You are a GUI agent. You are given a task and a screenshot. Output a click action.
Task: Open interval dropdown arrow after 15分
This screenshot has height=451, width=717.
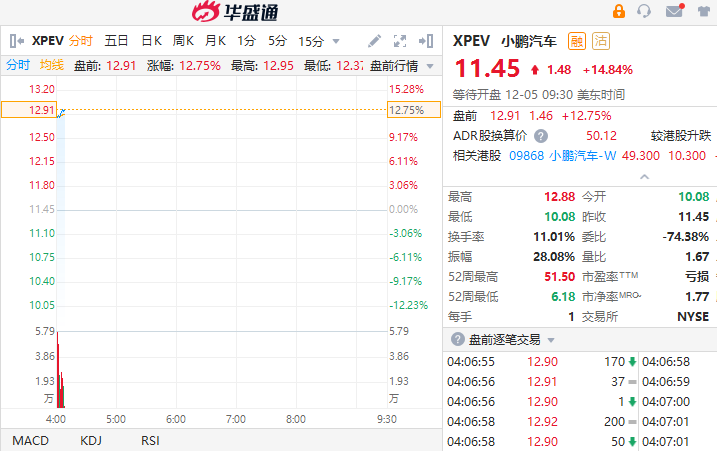coord(336,42)
